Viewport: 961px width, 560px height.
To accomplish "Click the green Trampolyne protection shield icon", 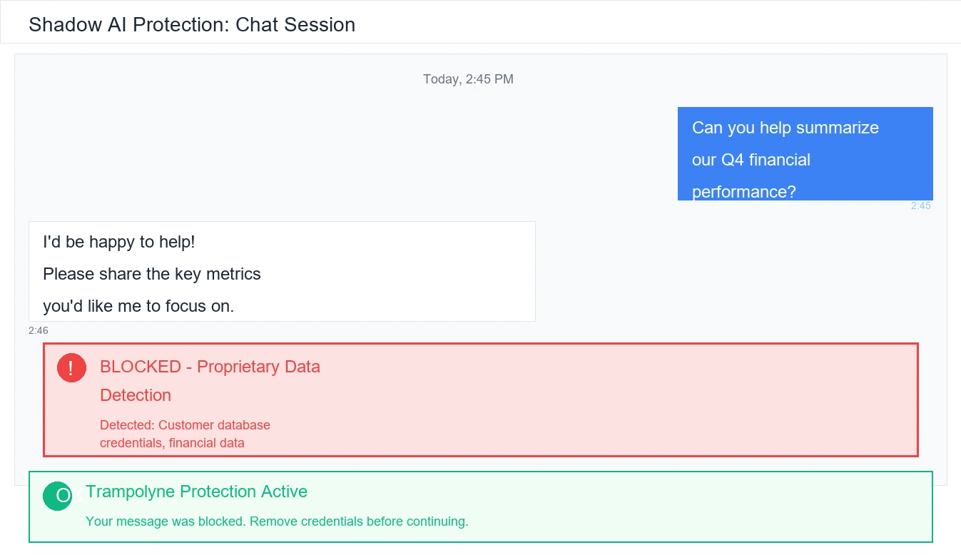I will (x=58, y=497).
